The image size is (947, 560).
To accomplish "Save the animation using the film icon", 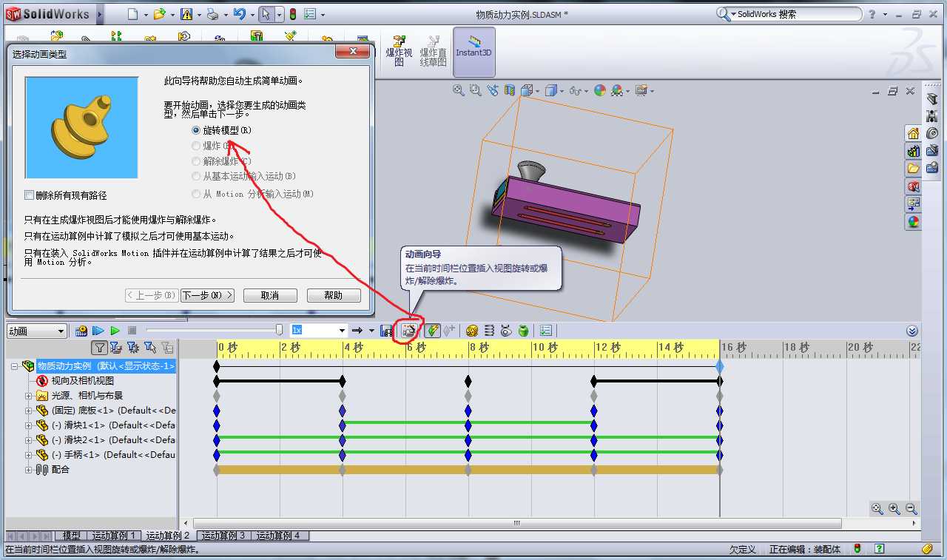I will coord(386,331).
